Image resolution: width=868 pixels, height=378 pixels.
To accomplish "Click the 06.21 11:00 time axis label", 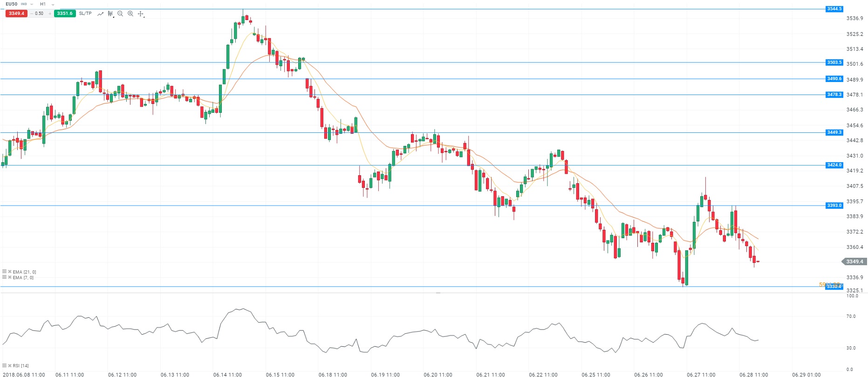I will tap(491, 375).
